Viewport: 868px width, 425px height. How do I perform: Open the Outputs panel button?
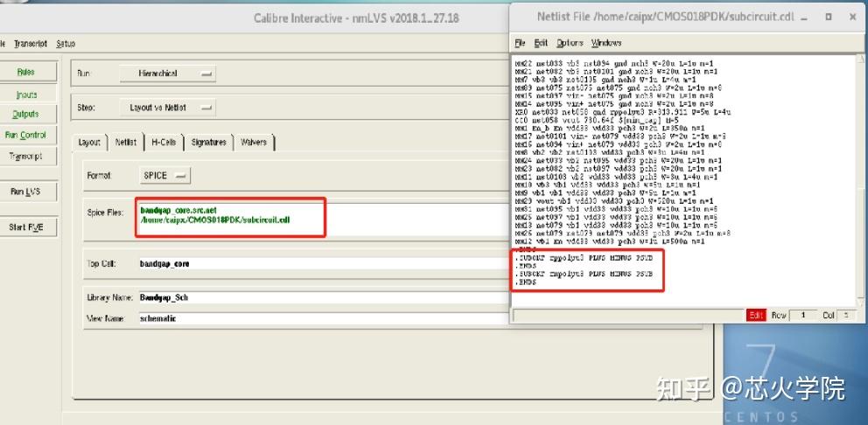pyautogui.click(x=26, y=114)
